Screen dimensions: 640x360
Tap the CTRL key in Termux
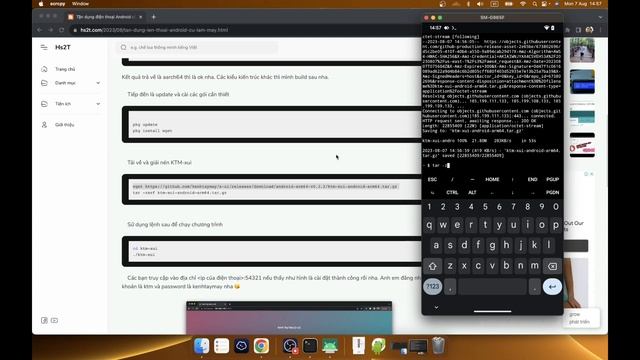[452, 192]
